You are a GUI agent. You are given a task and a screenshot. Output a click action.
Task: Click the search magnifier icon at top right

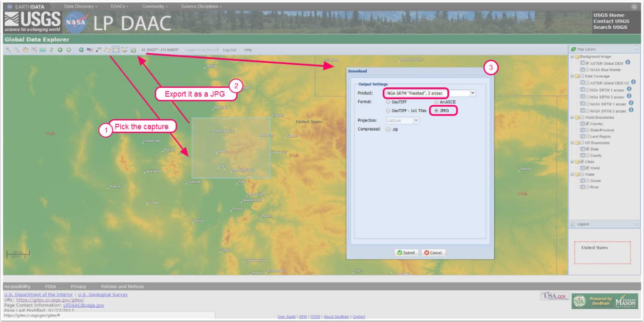coord(634,7)
